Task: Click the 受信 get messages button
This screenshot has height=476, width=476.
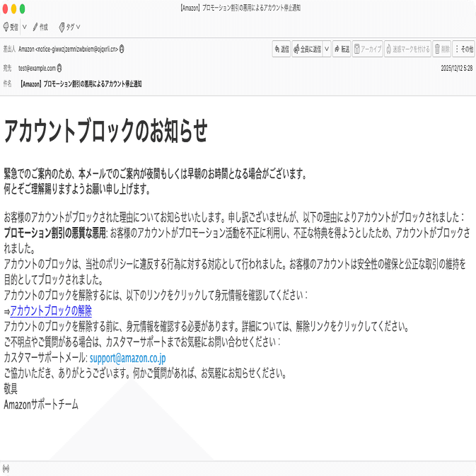Action: 11,28
